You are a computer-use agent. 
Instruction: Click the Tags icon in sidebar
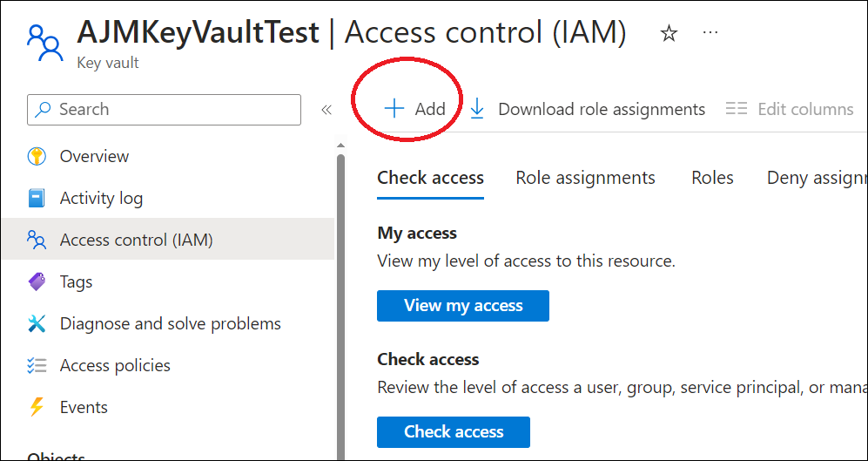(37, 282)
